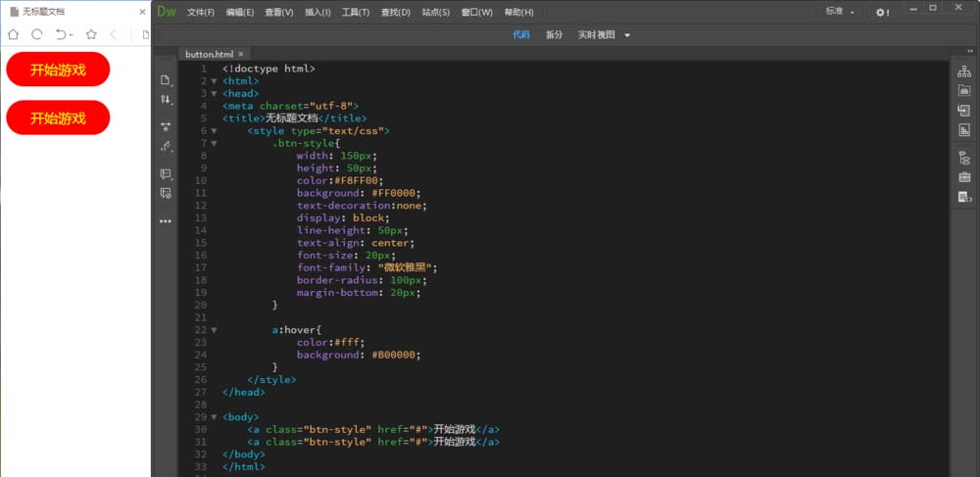980x477 pixels.
Task: Open the 查找(D) menu
Action: [x=396, y=13]
